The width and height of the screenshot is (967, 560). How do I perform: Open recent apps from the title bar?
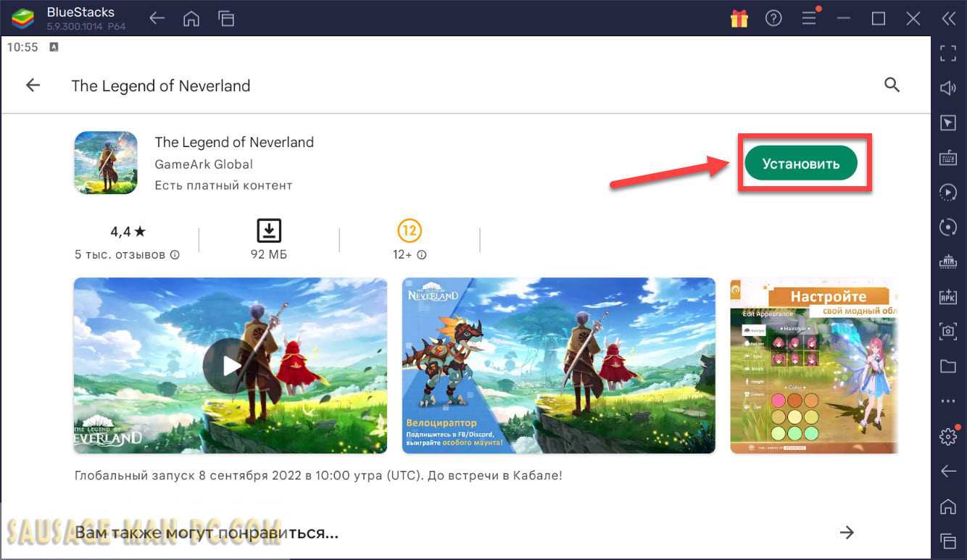226,19
